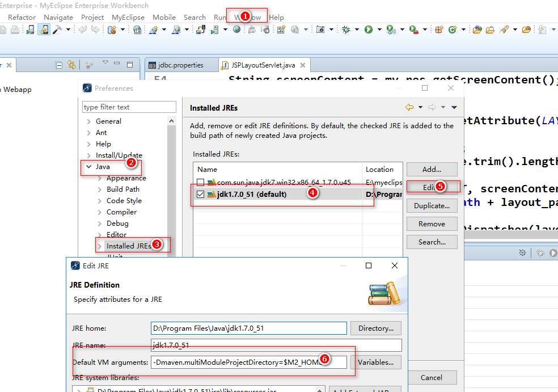558x392 pixels.
Task: Switch to the jdbc.properties tab
Action: tap(181, 65)
